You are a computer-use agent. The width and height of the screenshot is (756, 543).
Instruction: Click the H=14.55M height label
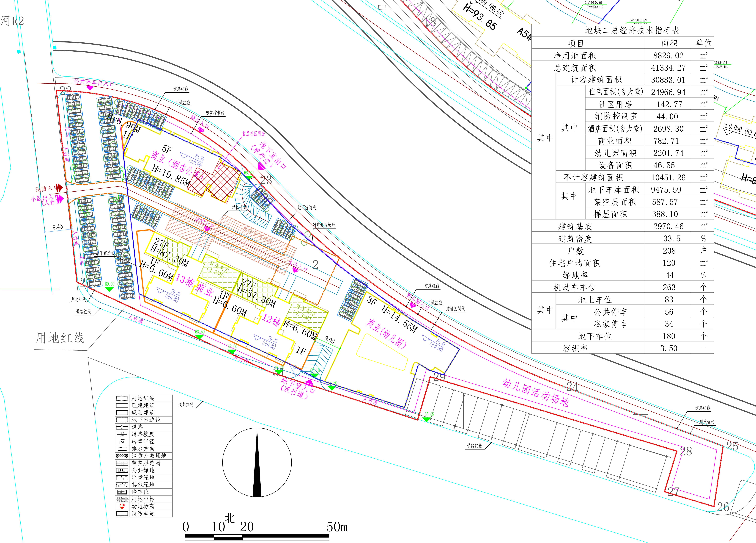(x=399, y=319)
